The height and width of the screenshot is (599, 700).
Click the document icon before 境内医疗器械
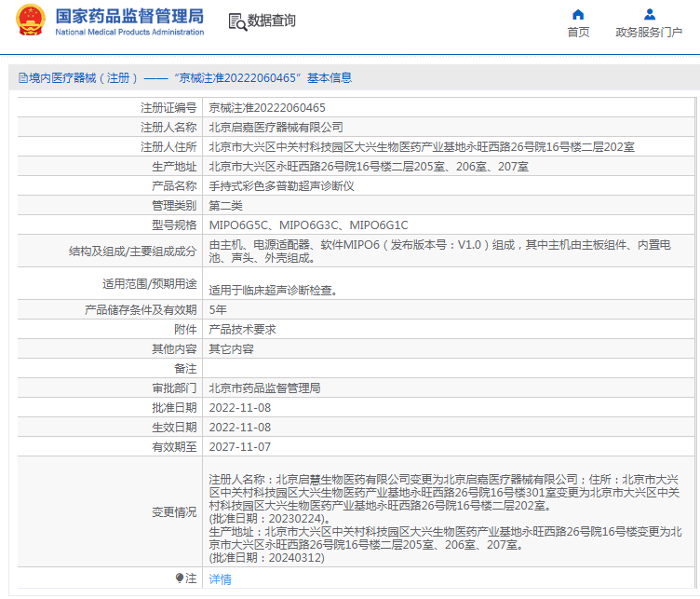pyautogui.click(x=23, y=78)
